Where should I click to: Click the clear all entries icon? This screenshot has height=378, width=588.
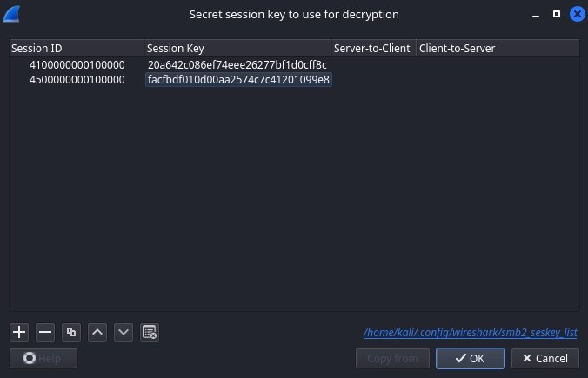(150, 332)
